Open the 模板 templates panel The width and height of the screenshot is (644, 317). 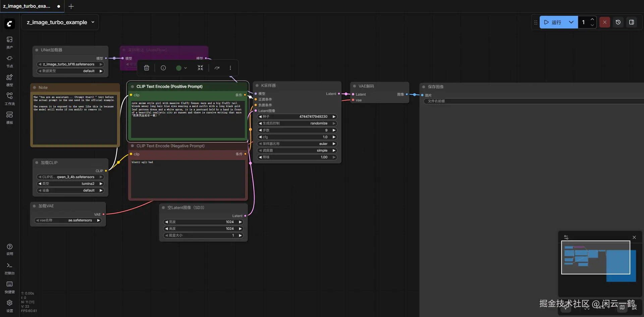10,117
